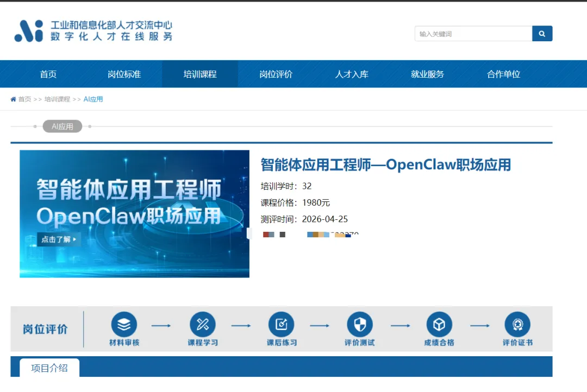Screen dimensions: 587x392
Task: Open the 岗位评价 navigation item
Action: click(x=276, y=74)
